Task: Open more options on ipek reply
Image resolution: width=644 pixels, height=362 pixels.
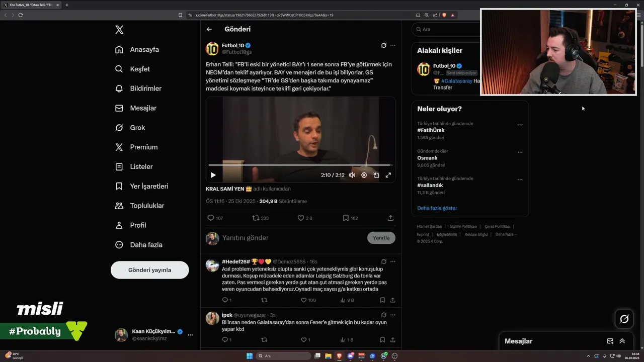Action: pos(393,315)
